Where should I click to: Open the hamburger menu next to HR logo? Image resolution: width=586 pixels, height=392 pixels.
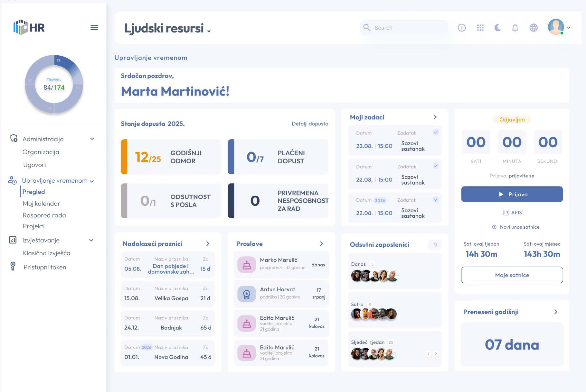click(x=94, y=28)
